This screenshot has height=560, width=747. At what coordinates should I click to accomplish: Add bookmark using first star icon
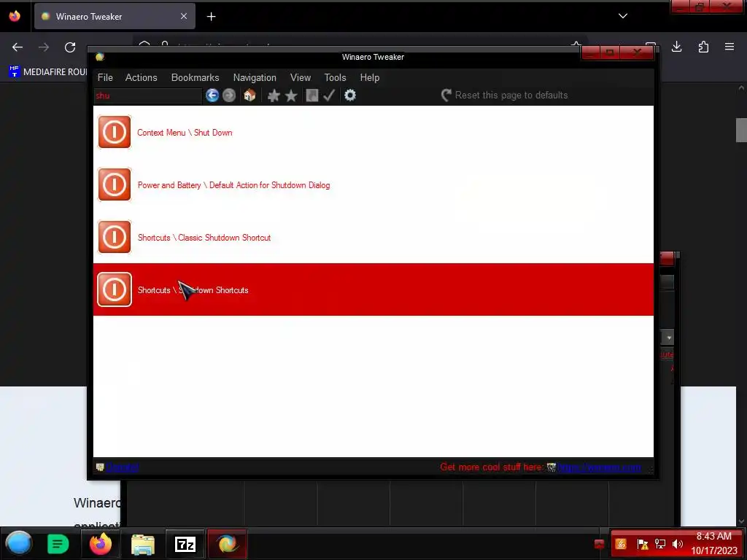pos(274,96)
